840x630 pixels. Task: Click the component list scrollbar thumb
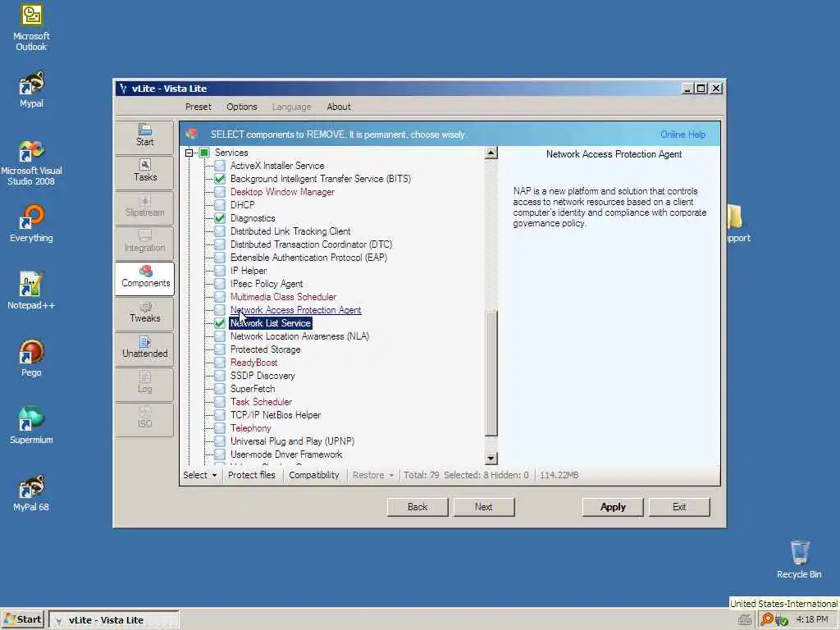coord(491,374)
